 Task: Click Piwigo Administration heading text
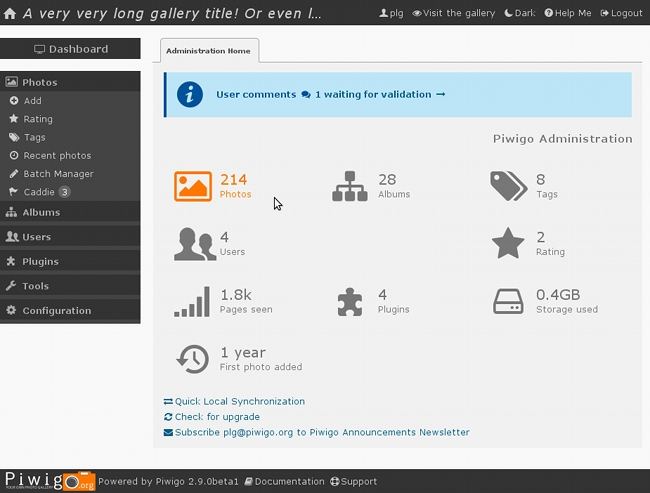563,139
